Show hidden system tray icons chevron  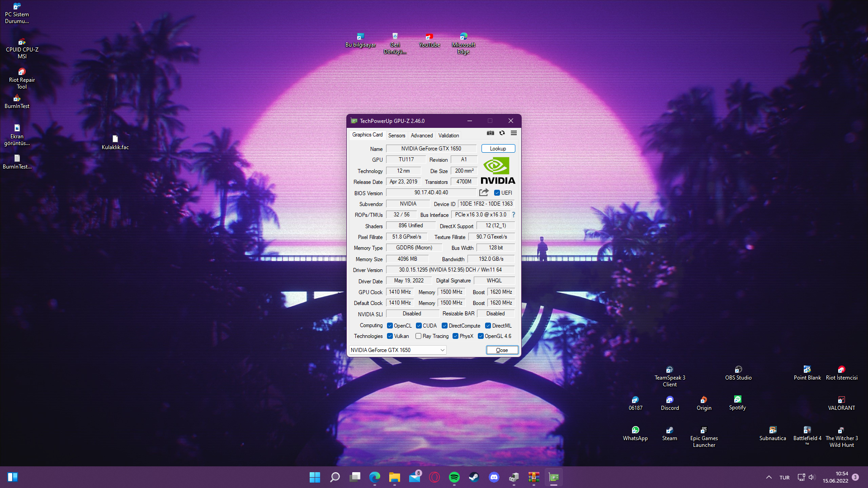769,477
